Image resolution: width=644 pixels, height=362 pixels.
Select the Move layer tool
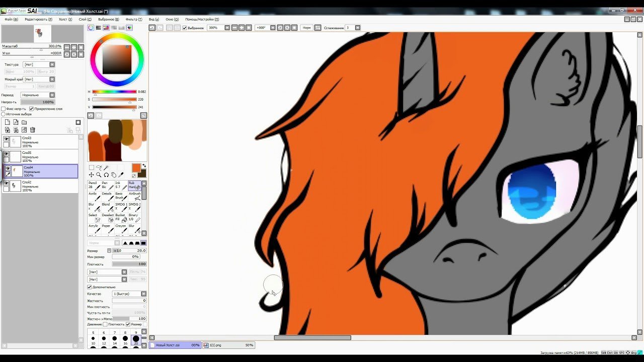click(x=92, y=175)
